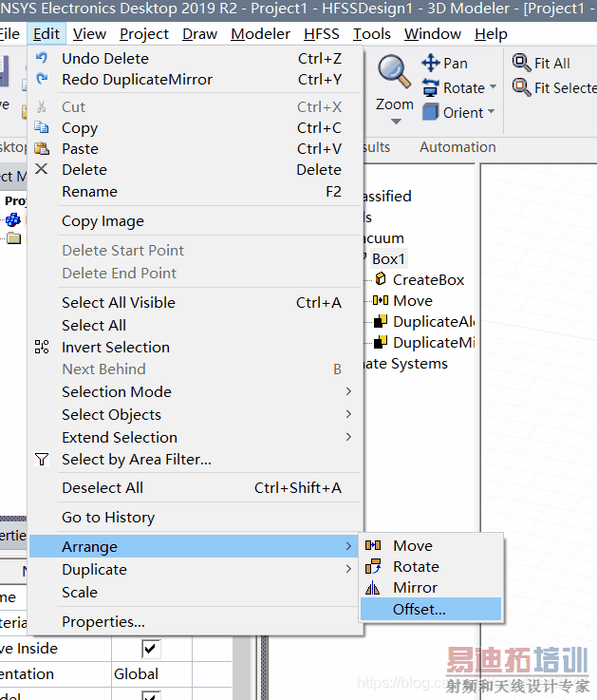The height and width of the screenshot is (700, 597).
Task: Open the Rotate dropdown arrow in toolbar
Action: [x=493, y=86]
